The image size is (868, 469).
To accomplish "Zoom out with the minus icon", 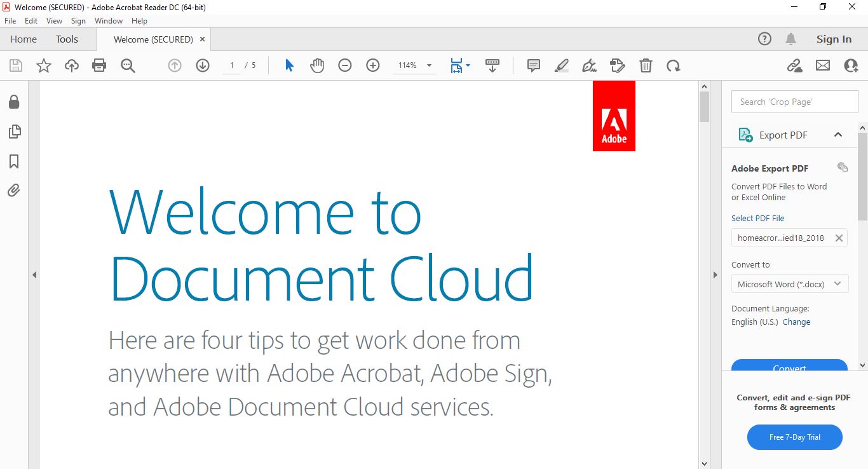I will point(345,65).
